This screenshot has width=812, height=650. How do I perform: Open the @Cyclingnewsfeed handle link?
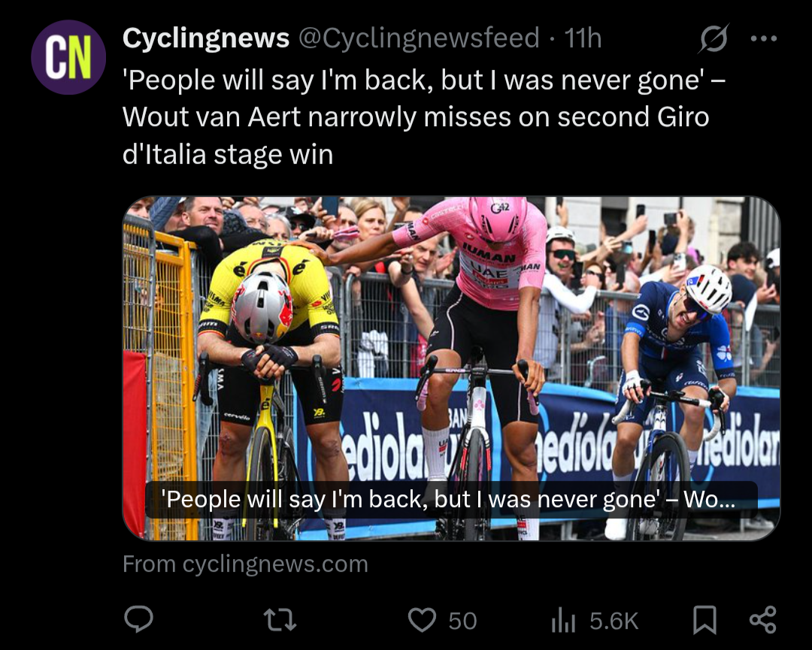coord(419,38)
